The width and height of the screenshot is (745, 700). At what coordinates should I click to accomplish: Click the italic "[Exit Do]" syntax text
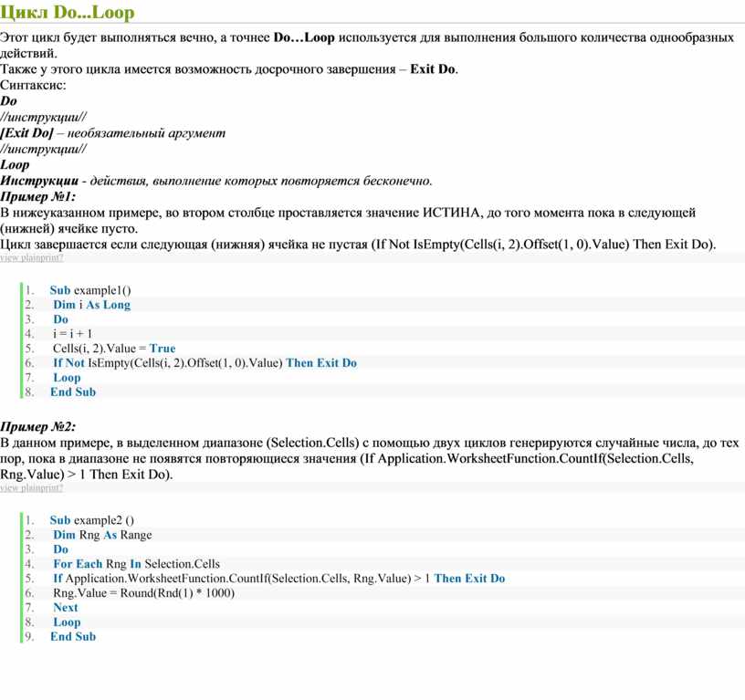pos(27,133)
